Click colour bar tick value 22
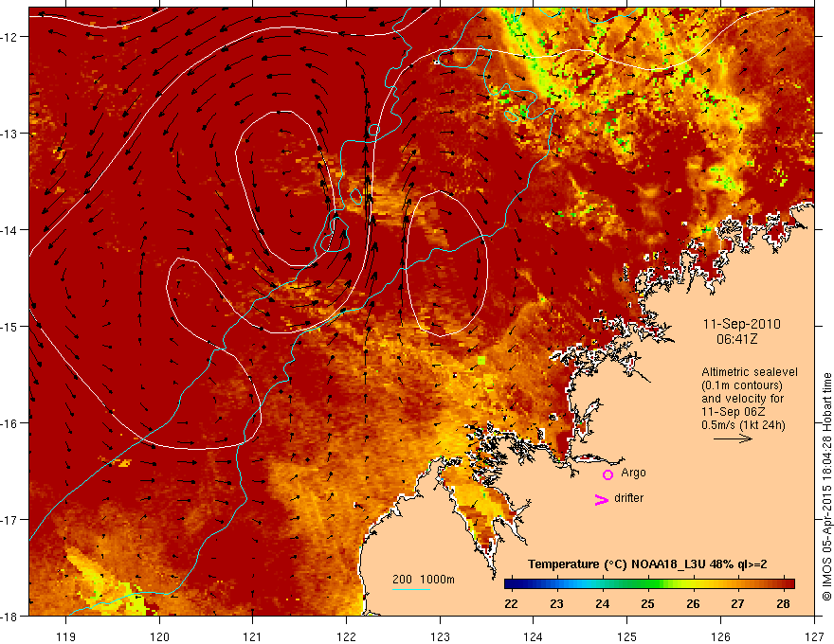Screen dimensions: 834x644 coord(511,603)
